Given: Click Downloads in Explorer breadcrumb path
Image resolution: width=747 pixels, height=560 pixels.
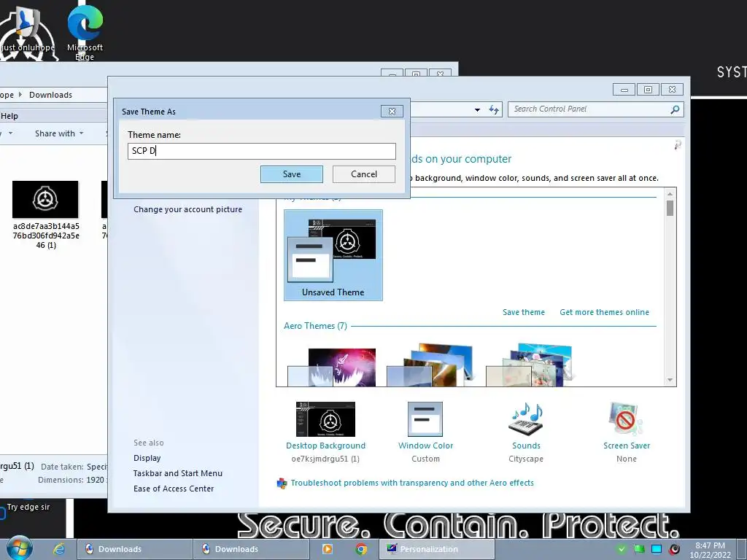Looking at the screenshot, I should click(x=50, y=95).
